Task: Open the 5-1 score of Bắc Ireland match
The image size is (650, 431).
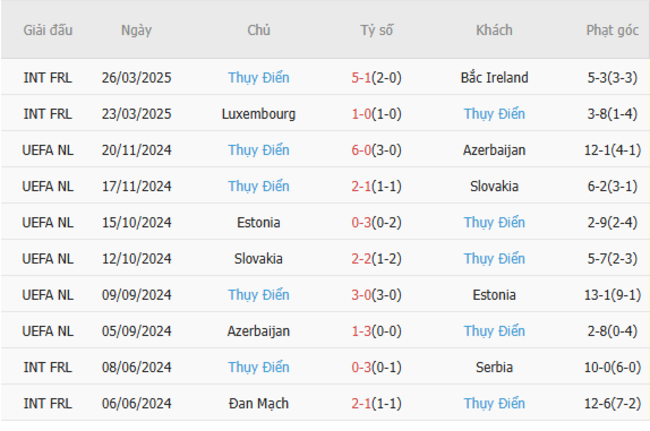Action: (x=376, y=77)
